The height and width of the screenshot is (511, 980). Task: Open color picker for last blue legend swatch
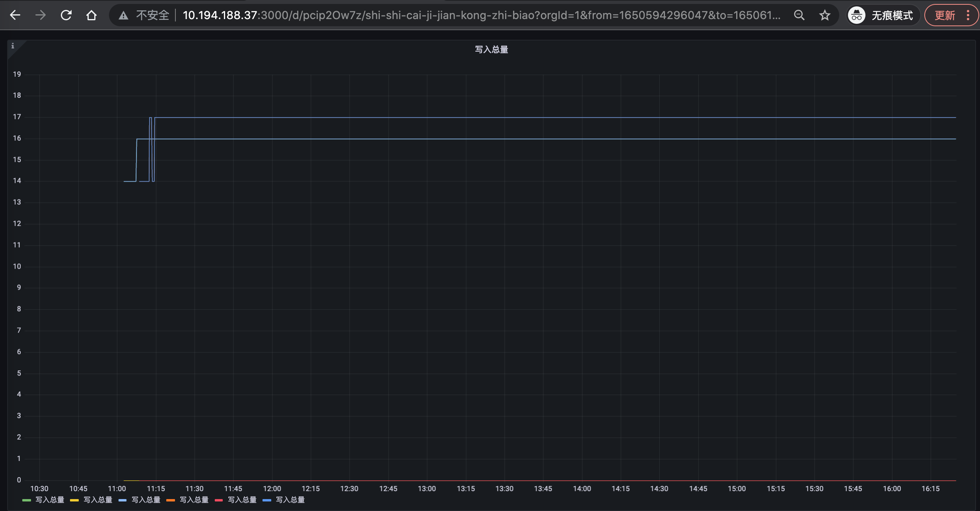tap(267, 500)
